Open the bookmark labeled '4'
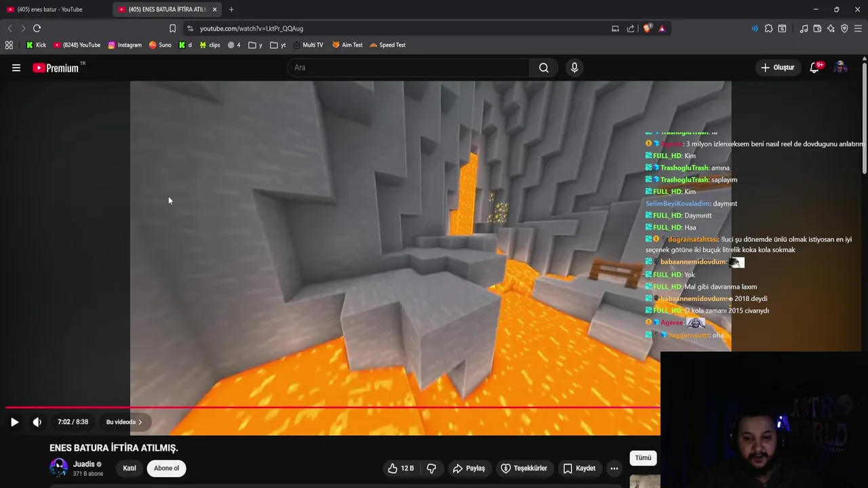The width and height of the screenshot is (868, 488). coord(234,45)
